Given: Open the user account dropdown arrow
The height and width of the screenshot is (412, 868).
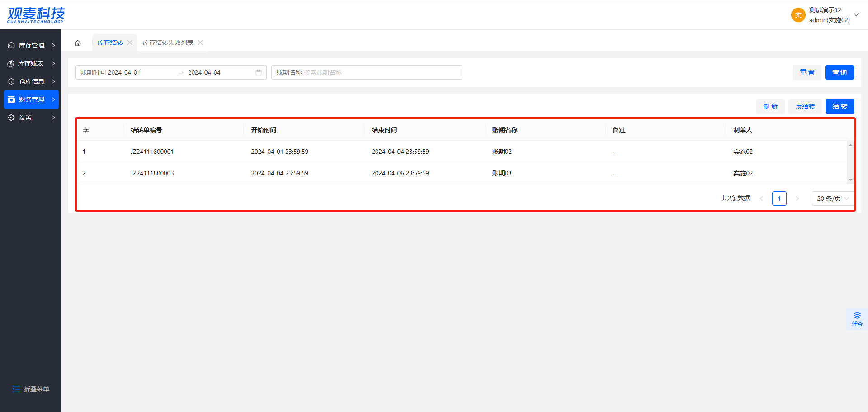Looking at the screenshot, I should [856, 15].
